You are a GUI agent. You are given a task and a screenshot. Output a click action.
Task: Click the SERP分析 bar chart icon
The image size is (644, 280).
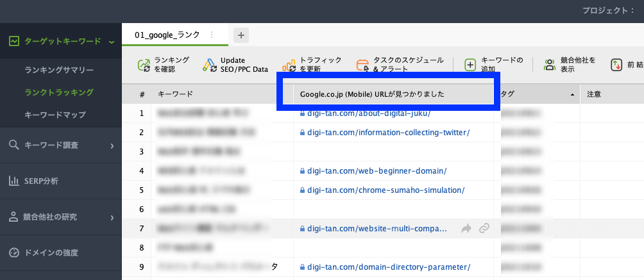click(x=14, y=181)
